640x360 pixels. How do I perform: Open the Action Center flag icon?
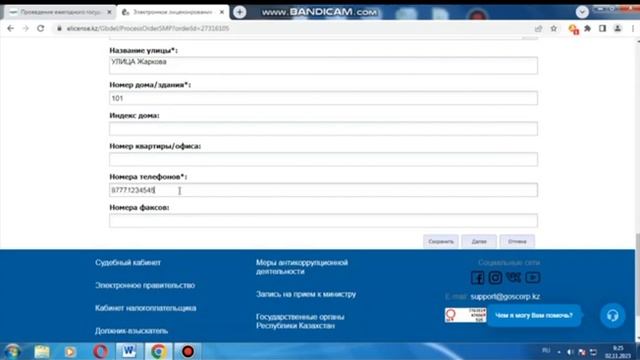click(x=582, y=352)
